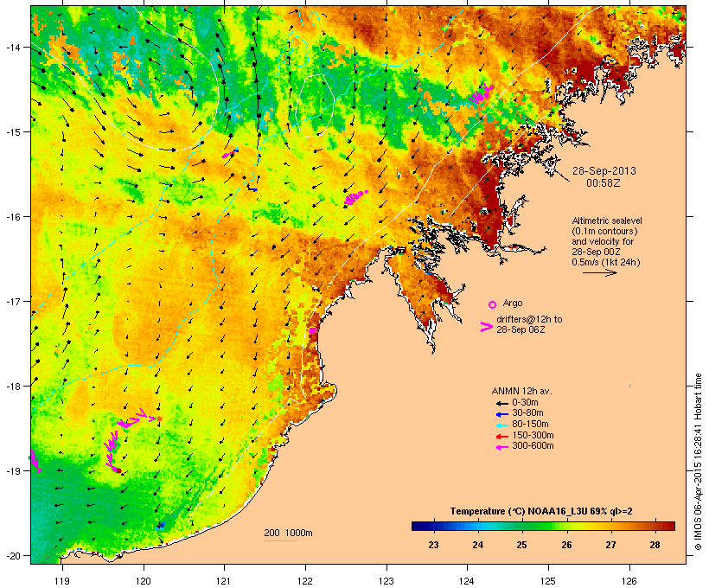Click latitude axis label -20
Viewport: 709px width, 588px height.
click(x=12, y=556)
